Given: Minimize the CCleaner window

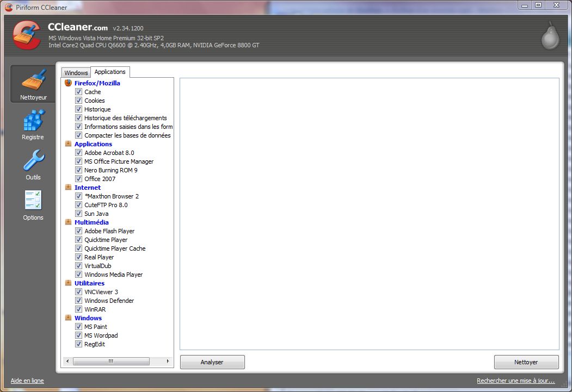Looking at the screenshot, I should pyautogui.click(x=525, y=5).
